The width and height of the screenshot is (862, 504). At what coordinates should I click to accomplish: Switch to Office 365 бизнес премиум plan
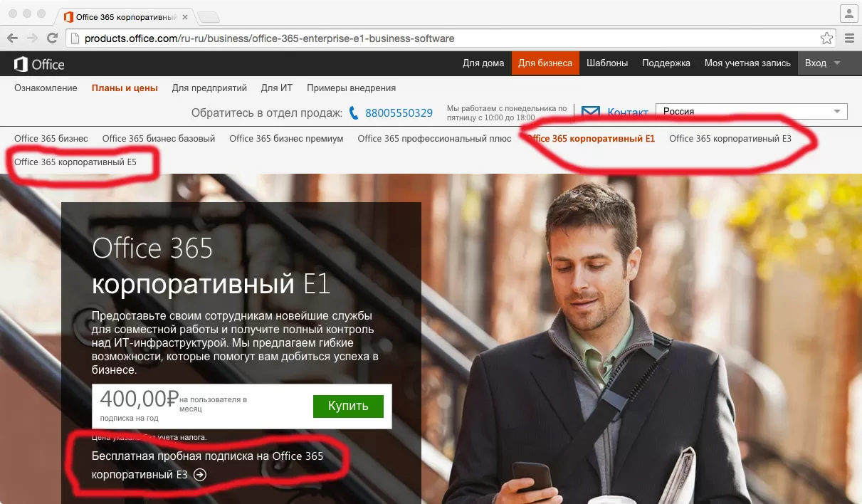286,139
